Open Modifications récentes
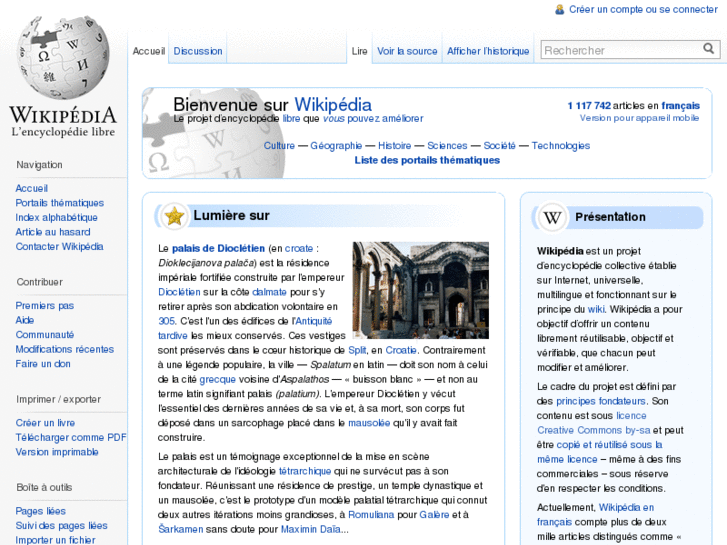Viewport: 727px width, 545px height. point(64,349)
